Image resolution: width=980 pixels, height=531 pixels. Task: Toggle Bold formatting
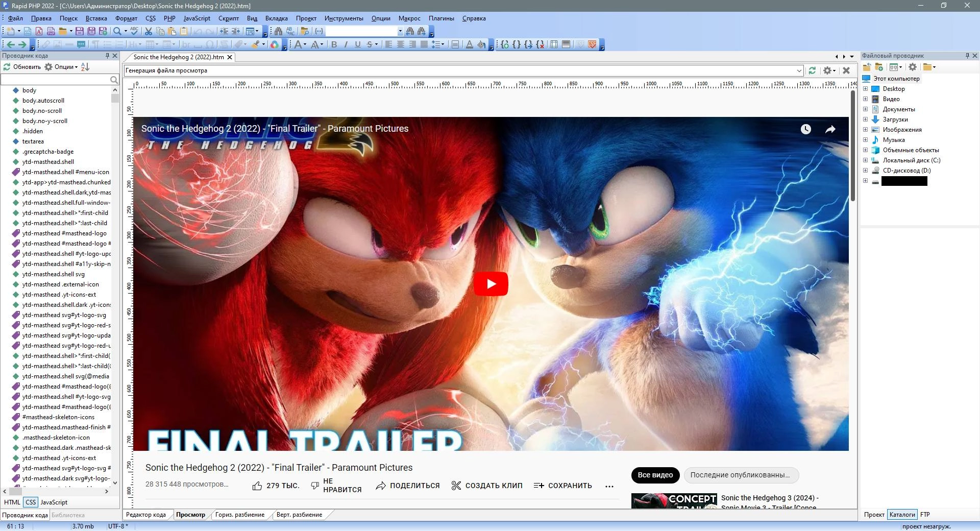pyautogui.click(x=334, y=44)
